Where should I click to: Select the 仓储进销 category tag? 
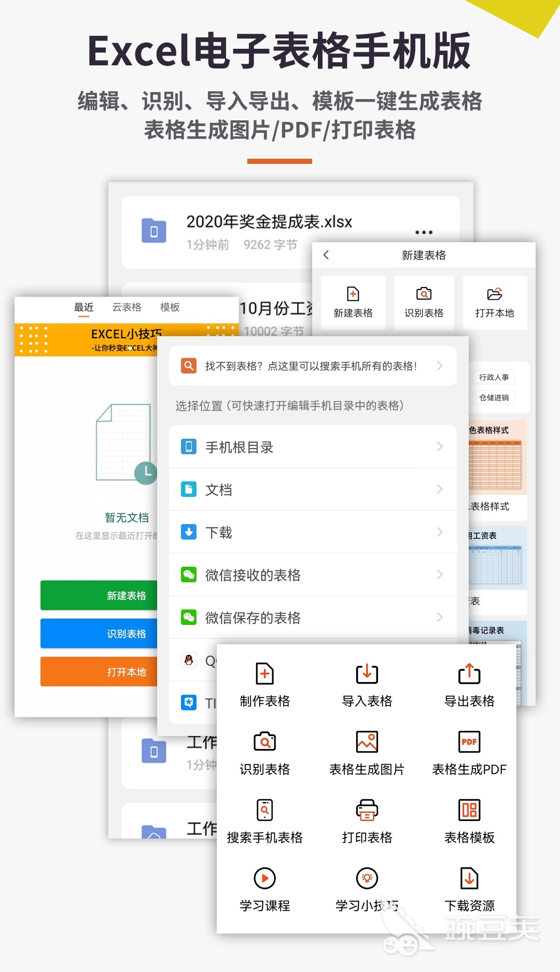point(494,398)
